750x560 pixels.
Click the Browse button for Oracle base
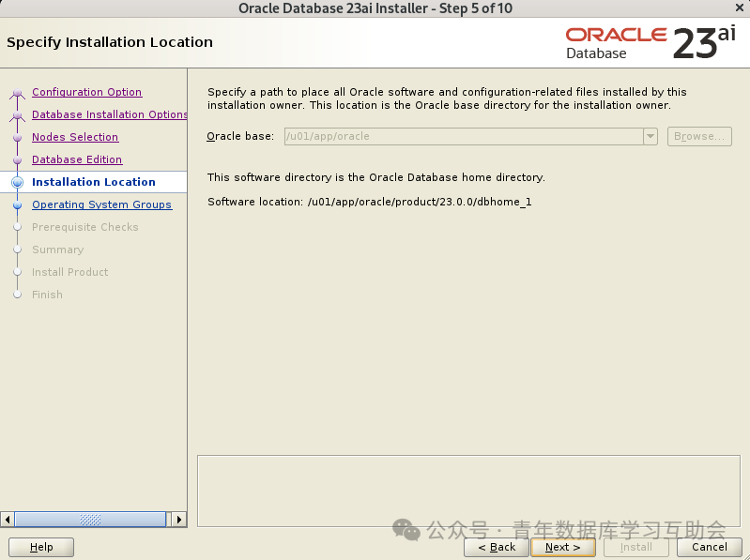[x=699, y=136]
